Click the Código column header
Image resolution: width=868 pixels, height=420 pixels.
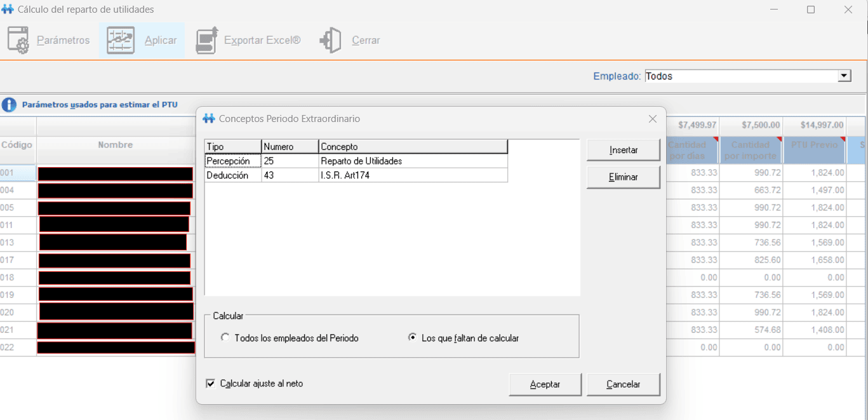(18, 150)
